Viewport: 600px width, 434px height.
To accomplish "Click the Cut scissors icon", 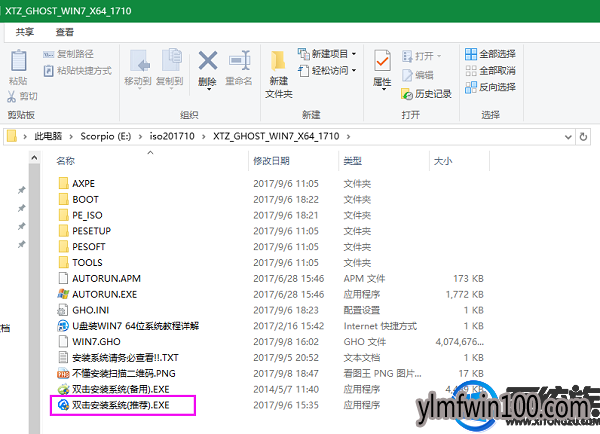I will [11, 96].
